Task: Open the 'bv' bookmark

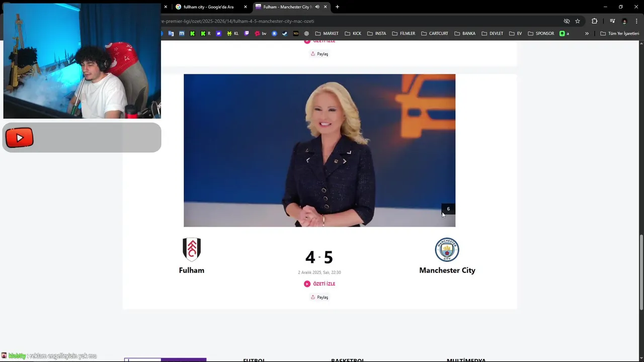Action: [x=261, y=34]
